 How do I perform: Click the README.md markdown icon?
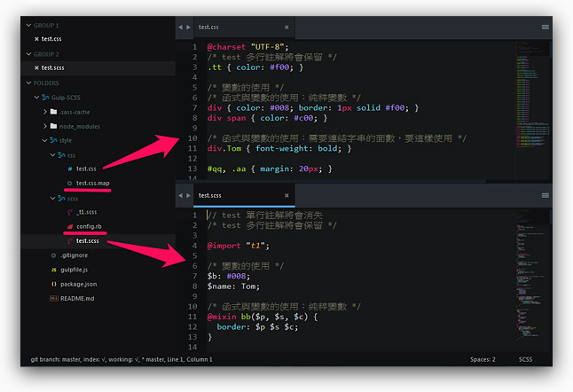point(54,298)
